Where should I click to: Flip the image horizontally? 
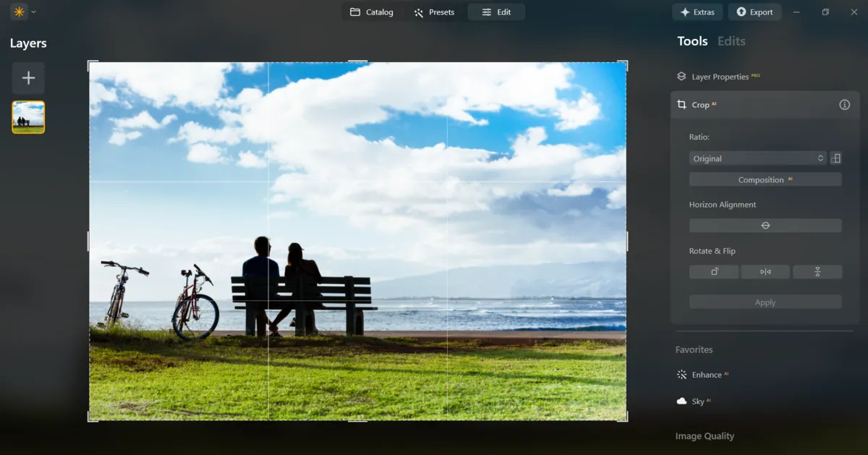(x=765, y=271)
